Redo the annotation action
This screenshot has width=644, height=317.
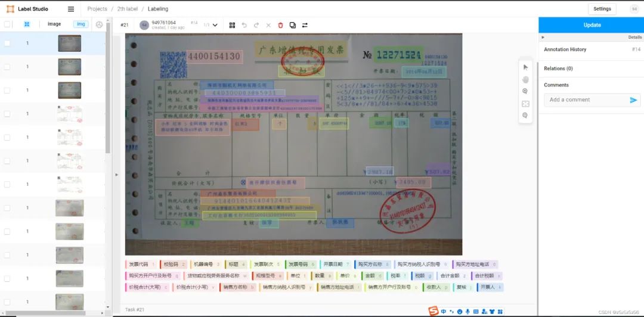click(256, 25)
